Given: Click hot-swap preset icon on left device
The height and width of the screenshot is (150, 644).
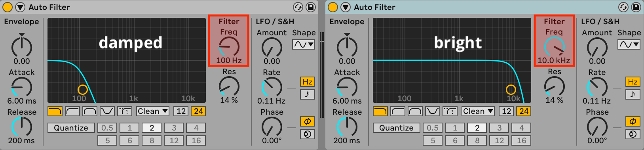Looking at the screenshot, I should tap(298, 7).
